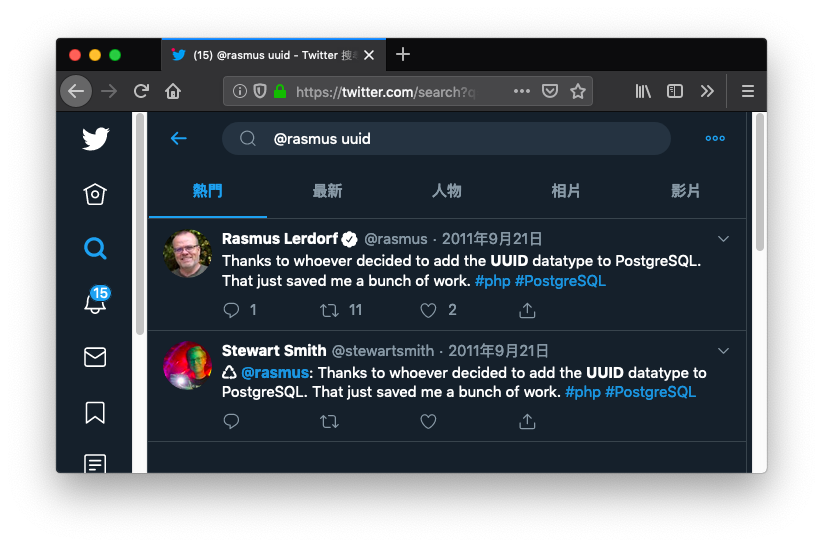Open #PostgreSQL hashtag in Stewart Smith tweet
The width and height of the screenshot is (823, 547).
tap(650, 392)
